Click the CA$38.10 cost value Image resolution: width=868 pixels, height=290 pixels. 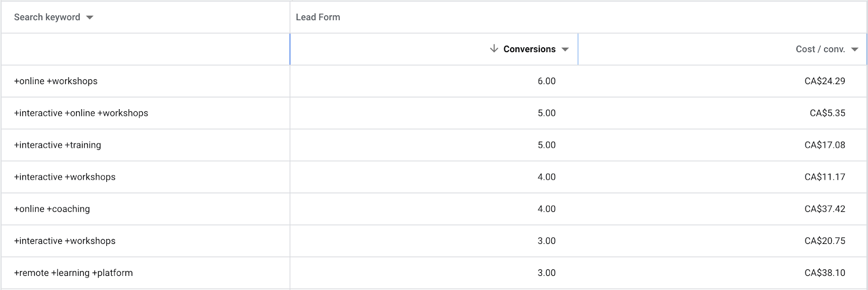point(825,273)
